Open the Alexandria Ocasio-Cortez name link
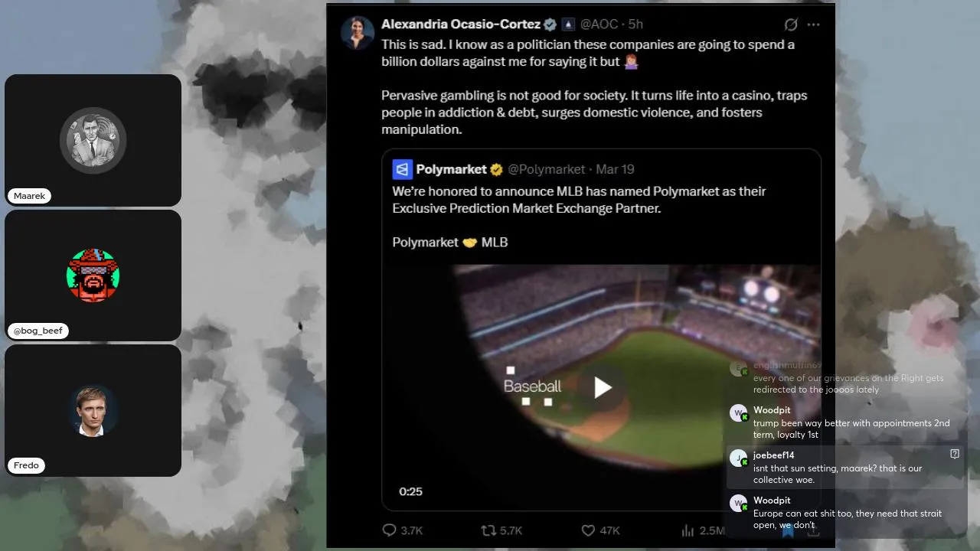This screenshot has height=551, width=980. point(461,24)
